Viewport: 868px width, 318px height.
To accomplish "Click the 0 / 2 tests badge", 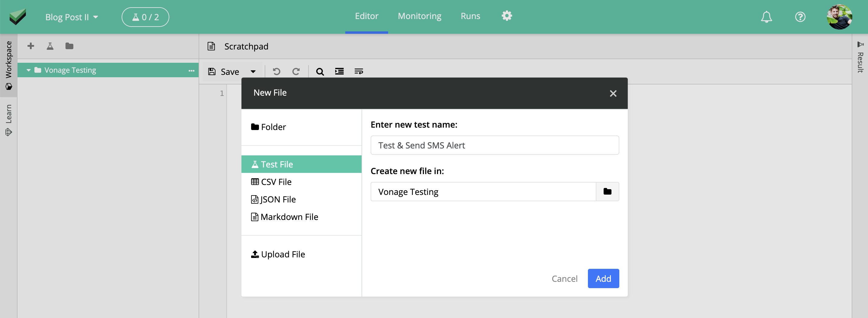I will point(145,17).
